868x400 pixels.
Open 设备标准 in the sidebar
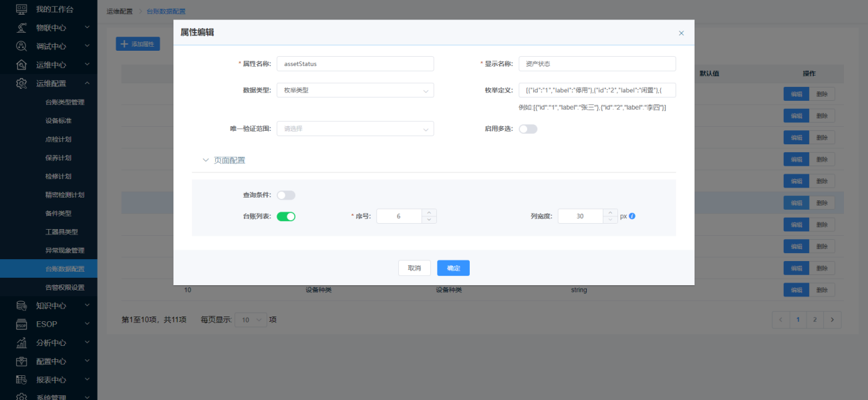[58, 121]
